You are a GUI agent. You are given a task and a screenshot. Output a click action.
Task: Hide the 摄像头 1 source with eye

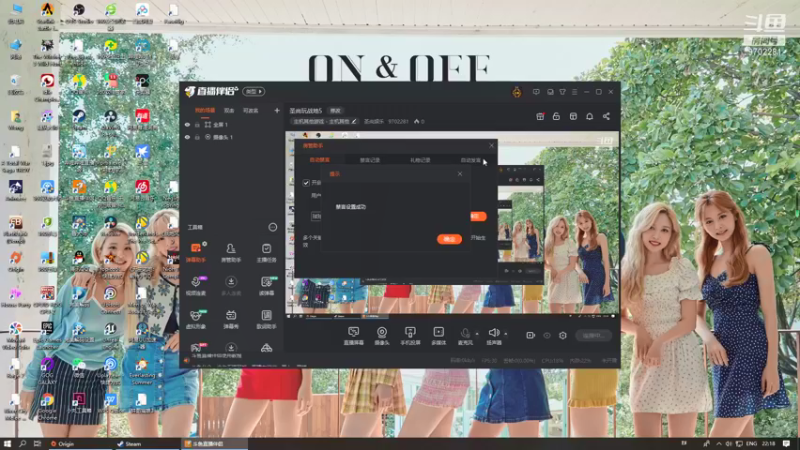coord(187,137)
